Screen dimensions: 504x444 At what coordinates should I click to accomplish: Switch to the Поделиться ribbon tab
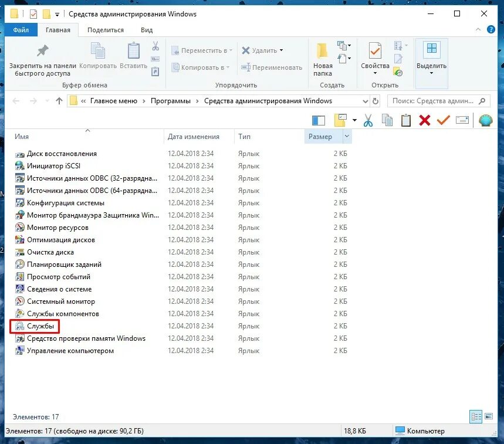pyautogui.click(x=106, y=30)
